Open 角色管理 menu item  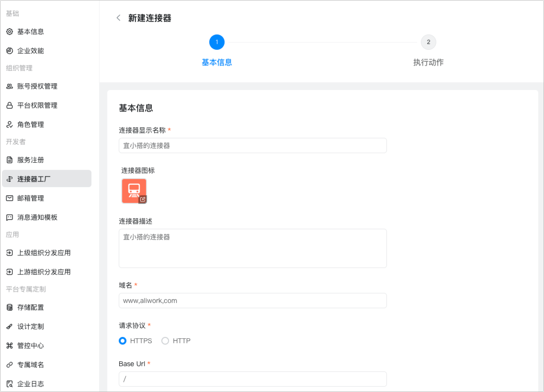47,124
